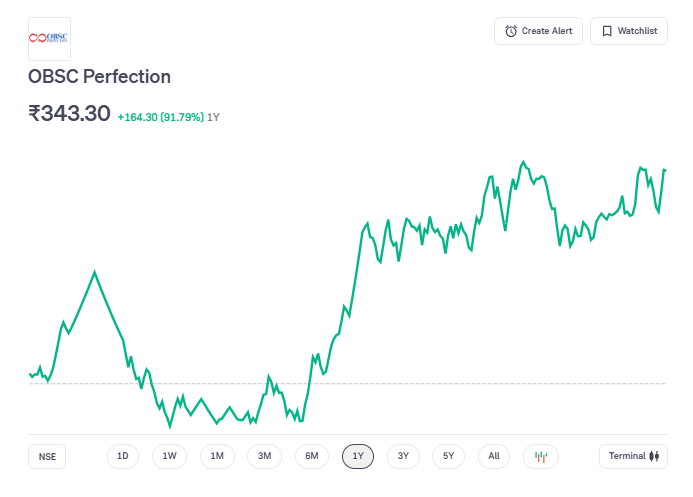The image size is (693, 497).
Task: Select the 1W time range
Action: point(169,456)
